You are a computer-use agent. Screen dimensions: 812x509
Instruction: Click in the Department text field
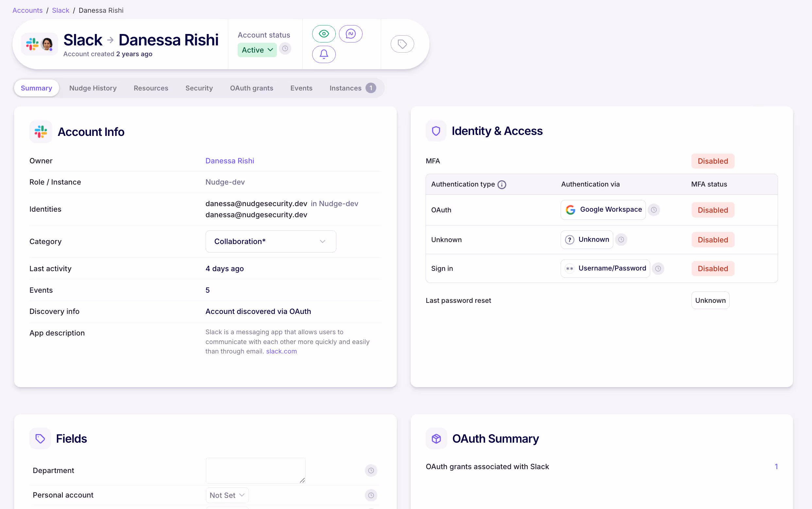coord(255,470)
